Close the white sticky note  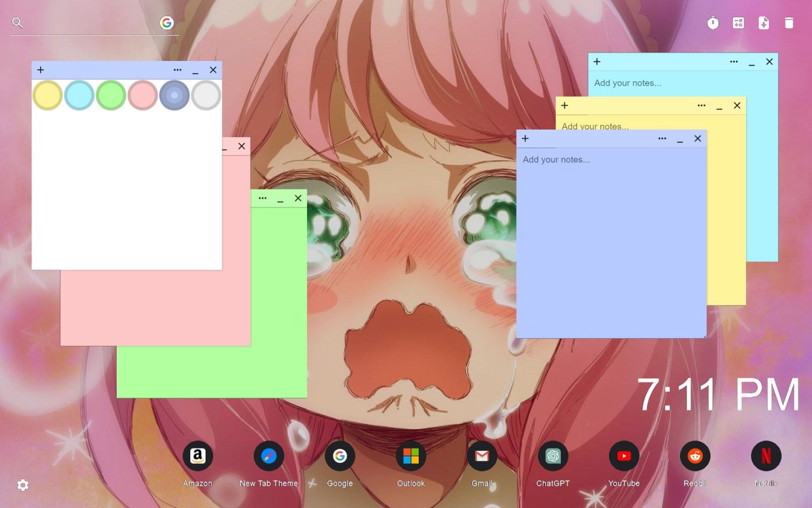(213, 70)
